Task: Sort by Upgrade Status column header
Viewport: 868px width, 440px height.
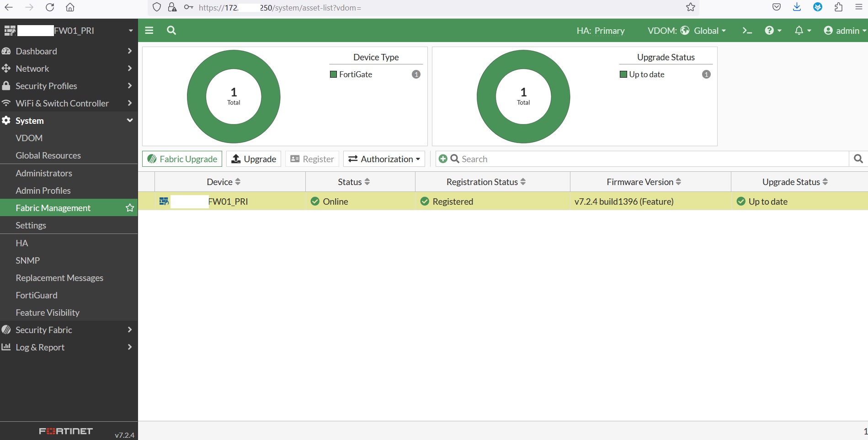Action: coord(799,182)
